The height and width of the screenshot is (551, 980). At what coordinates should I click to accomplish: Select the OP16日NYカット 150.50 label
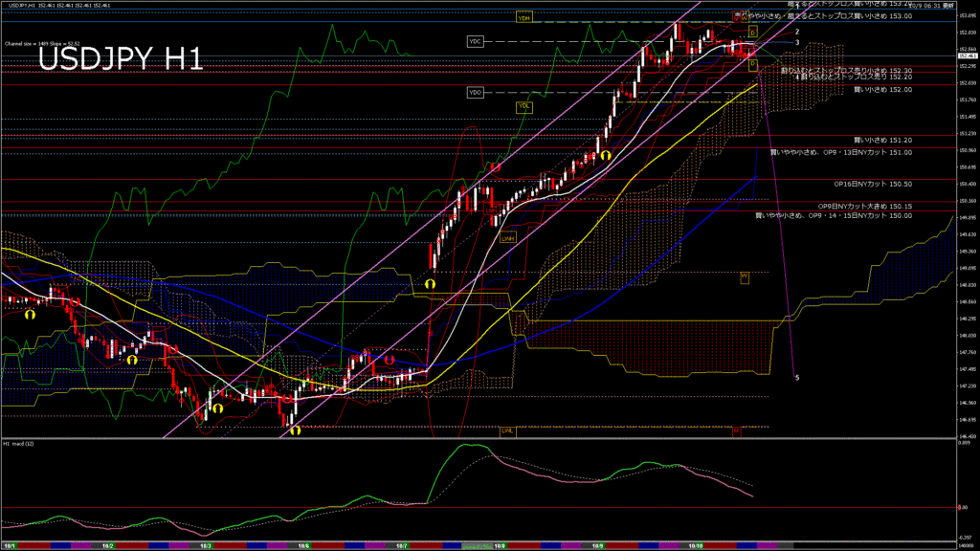pos(872,184)
